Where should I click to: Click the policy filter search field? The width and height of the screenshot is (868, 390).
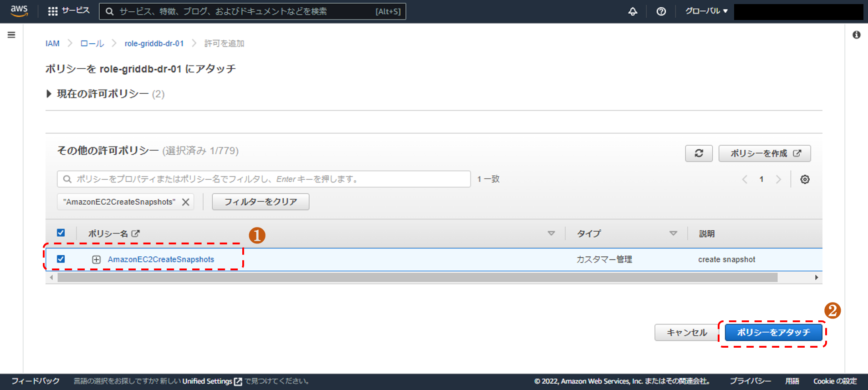point(264,179)
